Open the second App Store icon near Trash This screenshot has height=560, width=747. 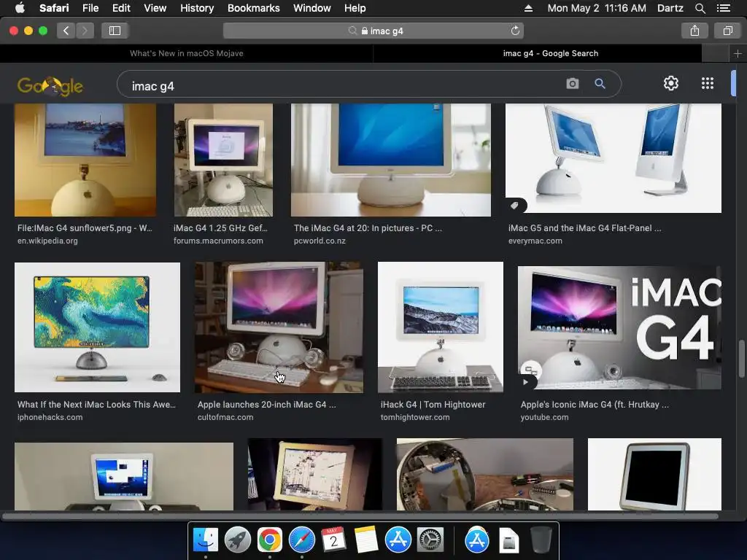coord(477,540)
